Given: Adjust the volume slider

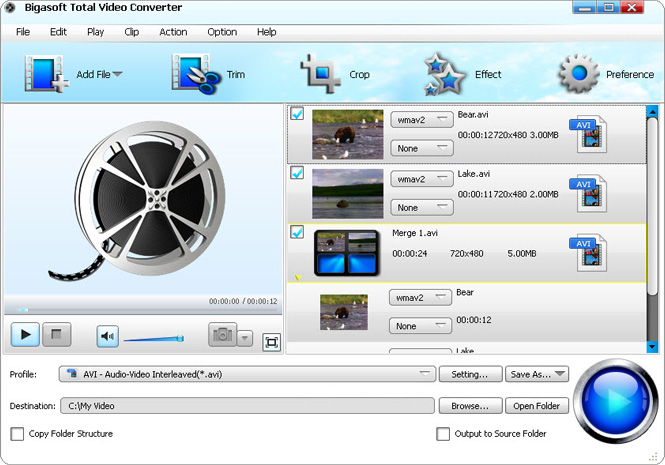Looking at the screenshot, I should click(x=154, y=339).
